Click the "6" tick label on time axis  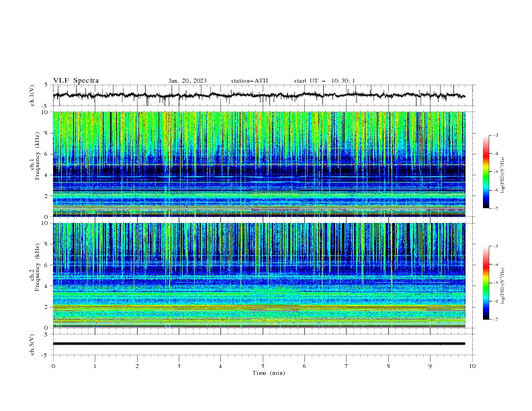pyautogui.click(x=304, y=366)
